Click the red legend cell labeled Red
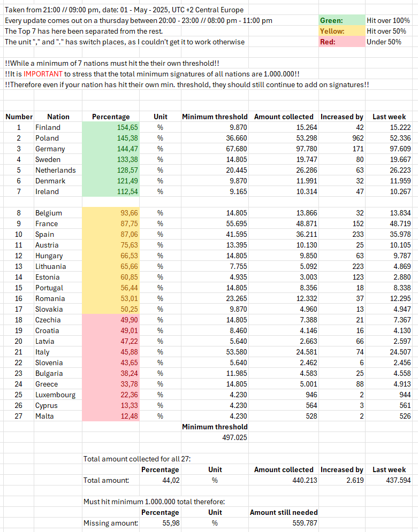The width and height of the screenshot is (418, 532). pos(341,42)
